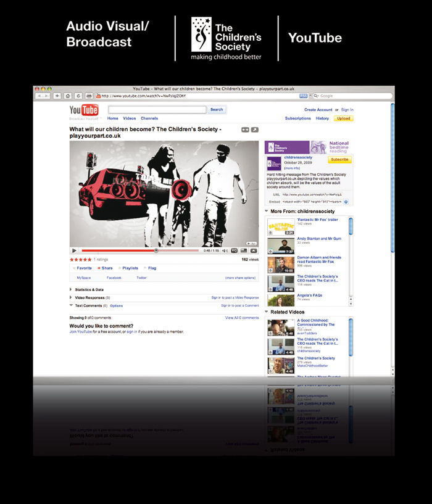Click the yellow Subscribe button
Screen dimensions: 432x504
(x=339, y=159)
